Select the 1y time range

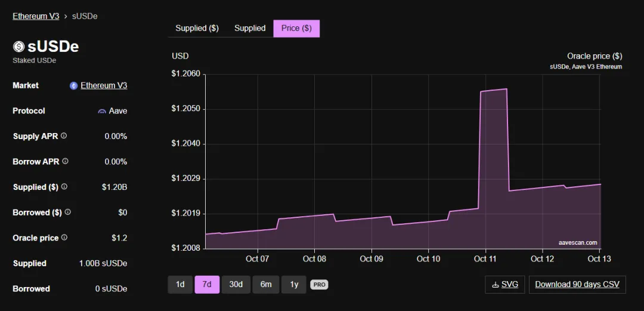[294, 284]
